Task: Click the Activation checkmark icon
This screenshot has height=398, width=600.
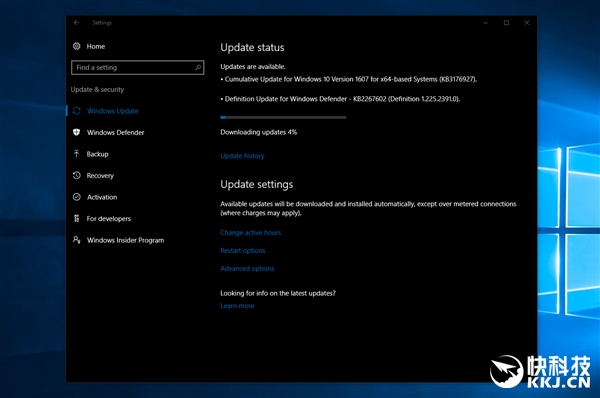Action: pyautogui.click(x=77, y=197)
